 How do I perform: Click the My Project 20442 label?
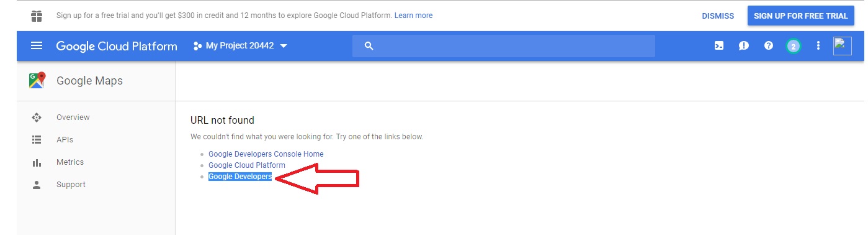pos(239,46)
